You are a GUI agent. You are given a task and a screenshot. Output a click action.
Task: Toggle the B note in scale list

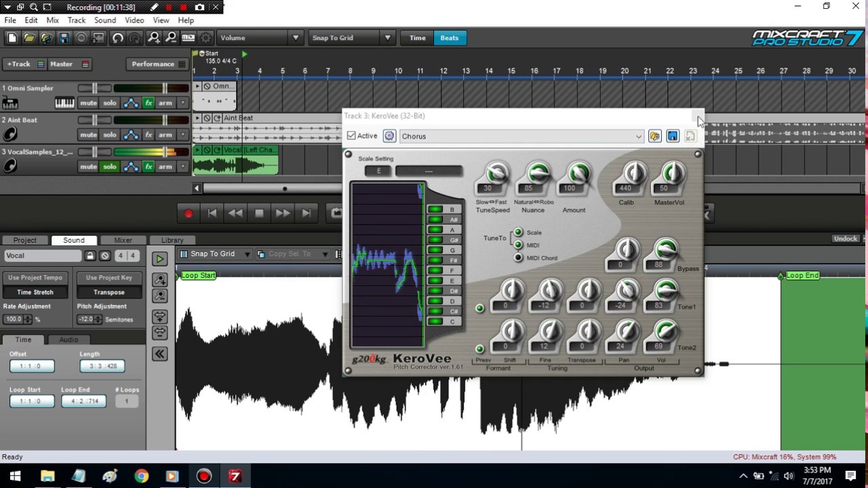pos(444,209)
